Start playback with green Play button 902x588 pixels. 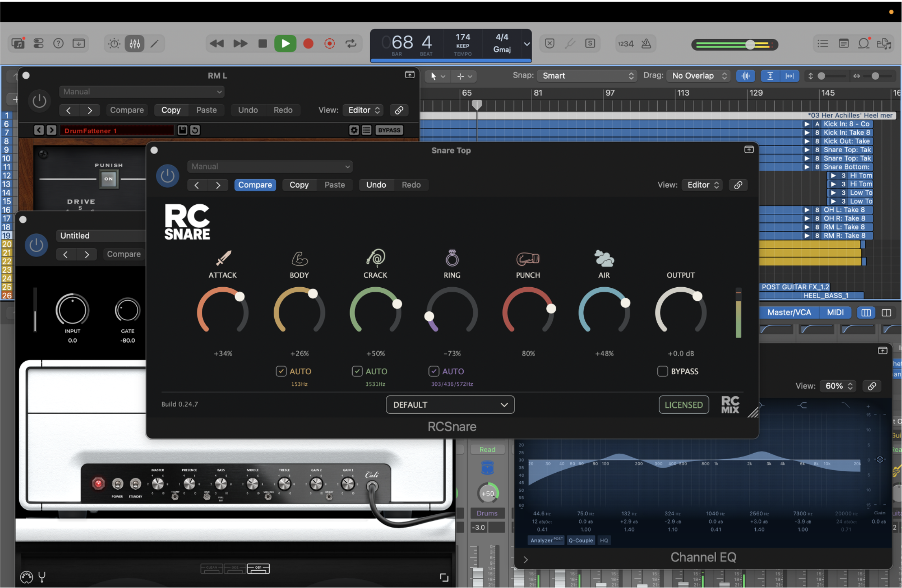[285, 43]
